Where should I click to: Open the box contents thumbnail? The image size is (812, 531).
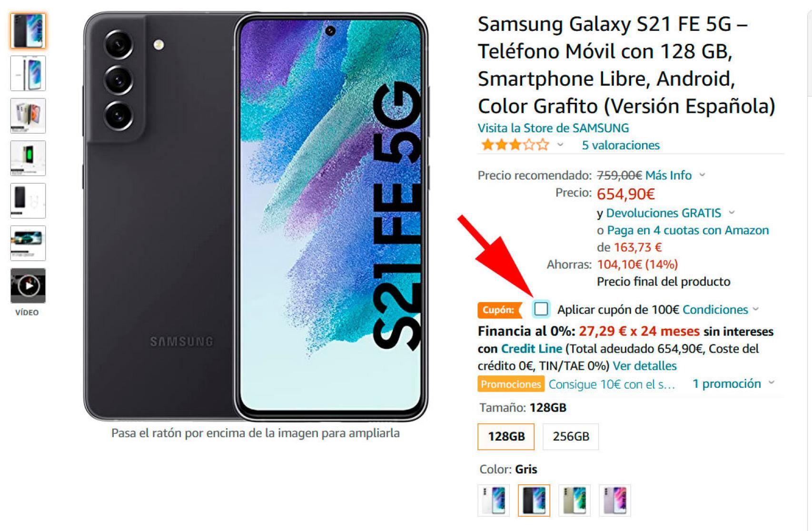click(x=28, y=200)
